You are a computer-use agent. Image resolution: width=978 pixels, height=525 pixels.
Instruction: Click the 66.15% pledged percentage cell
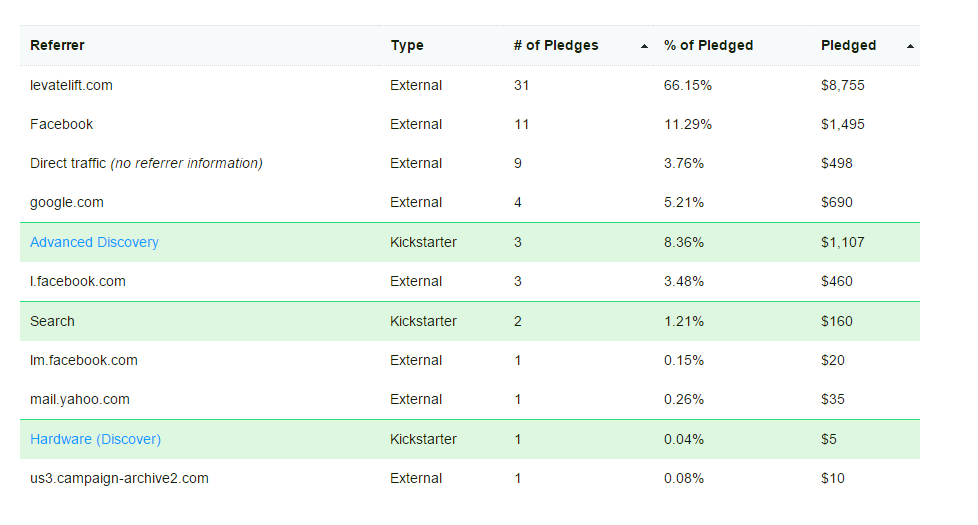687,85
